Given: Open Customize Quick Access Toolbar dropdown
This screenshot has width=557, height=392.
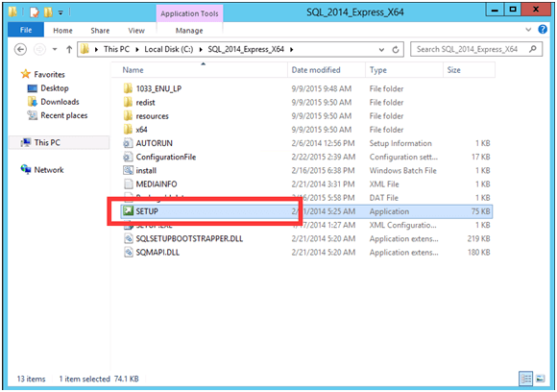Looking at the screenshot, I should point(61,12).
